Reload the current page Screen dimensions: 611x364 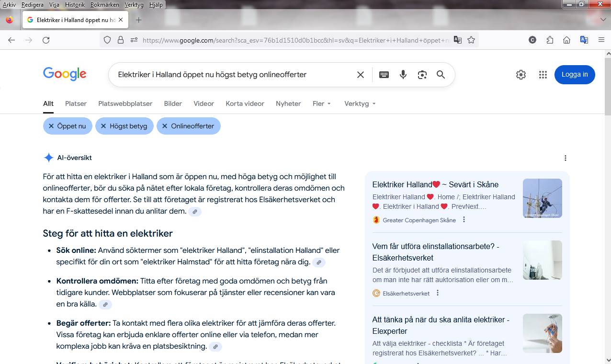(46, 40)
